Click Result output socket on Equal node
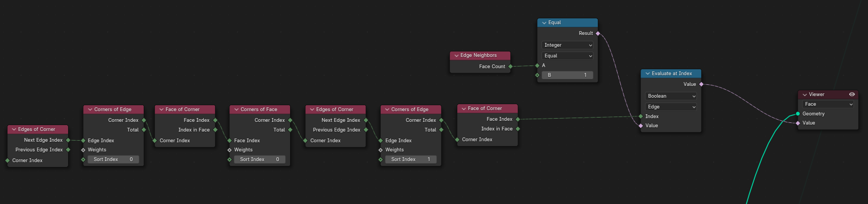Viewport: 868px width, 204px height. (x=598, y=33)
